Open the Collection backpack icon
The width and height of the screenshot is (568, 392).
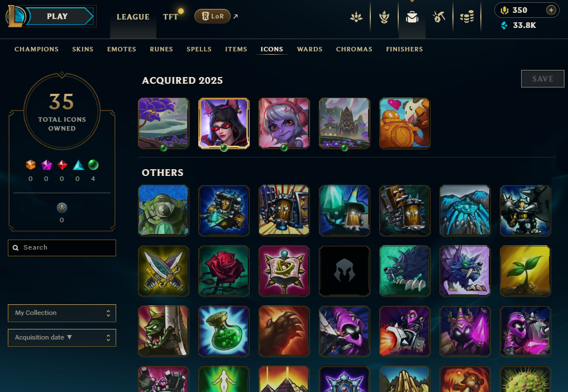point(412,17)
